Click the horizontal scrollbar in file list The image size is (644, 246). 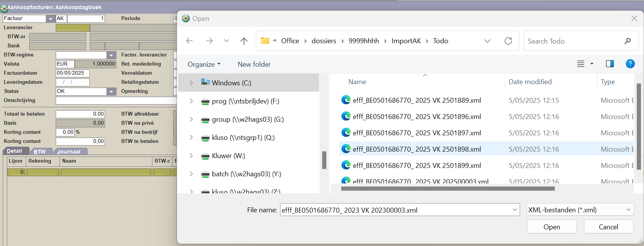click(447, 188)
